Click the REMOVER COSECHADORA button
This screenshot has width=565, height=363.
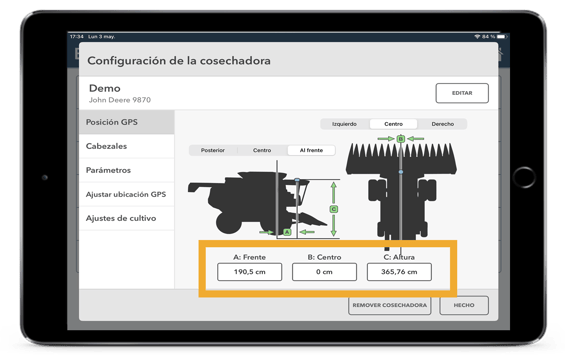(x=390, y=305)
